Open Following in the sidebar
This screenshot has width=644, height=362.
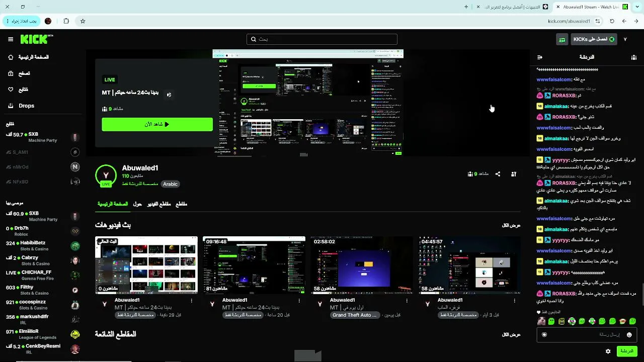(18, 89)
